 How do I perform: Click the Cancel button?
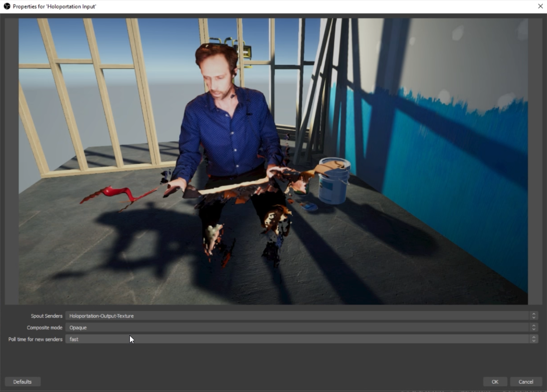pos(526,382)
